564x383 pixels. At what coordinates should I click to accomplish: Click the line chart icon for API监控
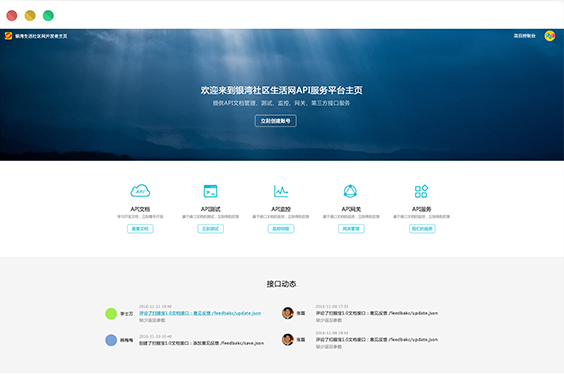pos(281,191)
